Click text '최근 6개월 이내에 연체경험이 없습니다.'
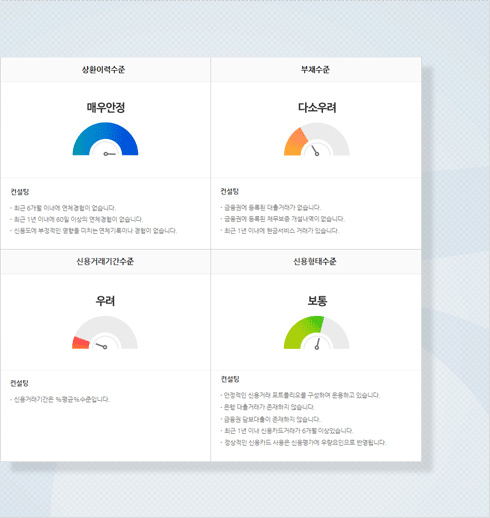This screenshot has height=518, width=490. coord(65,208)
